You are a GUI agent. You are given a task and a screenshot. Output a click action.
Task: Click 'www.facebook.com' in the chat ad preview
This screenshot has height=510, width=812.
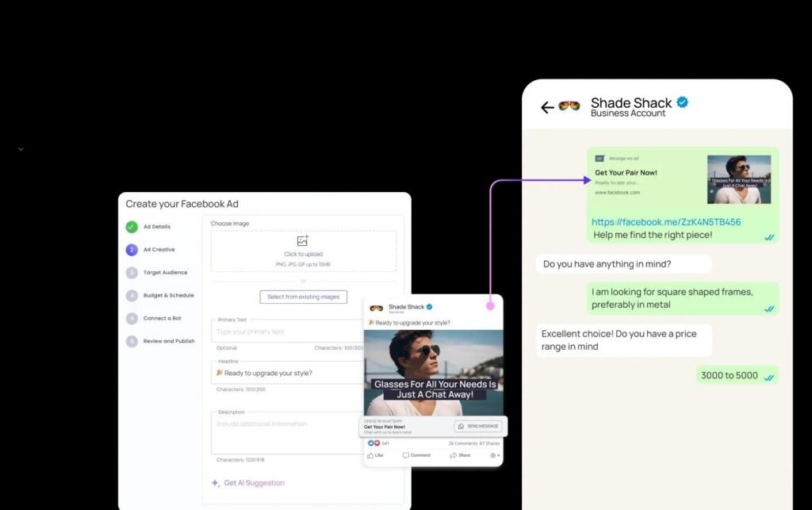point(617,193)
